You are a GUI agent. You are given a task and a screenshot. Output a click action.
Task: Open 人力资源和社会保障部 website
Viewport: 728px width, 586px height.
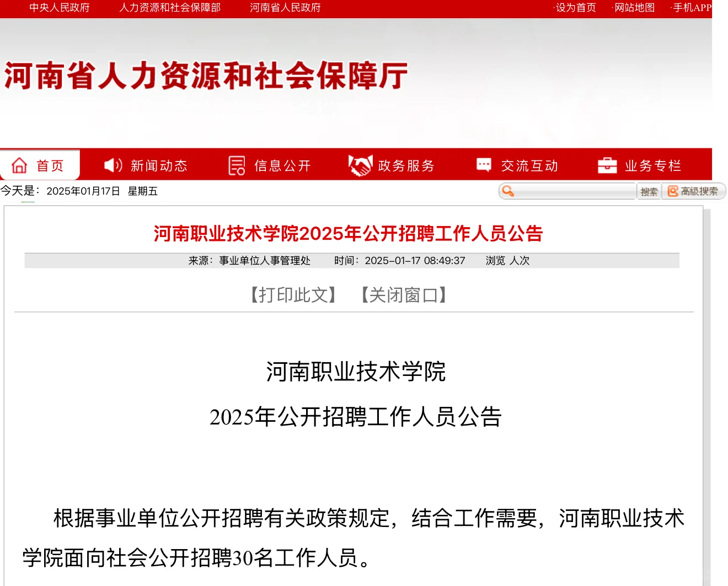click(169, 8)
